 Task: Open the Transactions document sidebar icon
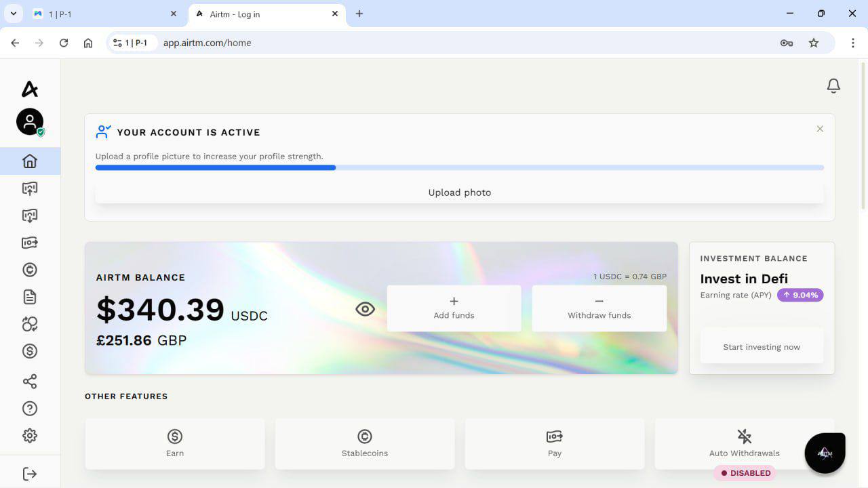(x=30, y=297)
